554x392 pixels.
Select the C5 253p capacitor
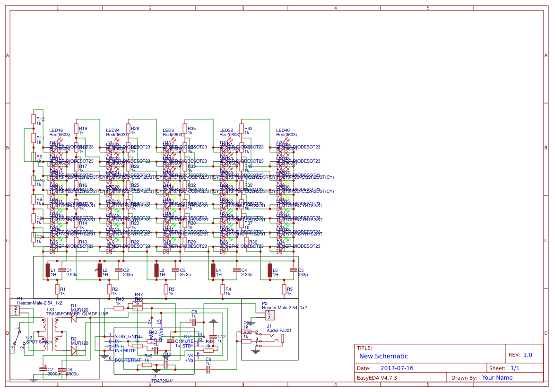pos(294,270)
